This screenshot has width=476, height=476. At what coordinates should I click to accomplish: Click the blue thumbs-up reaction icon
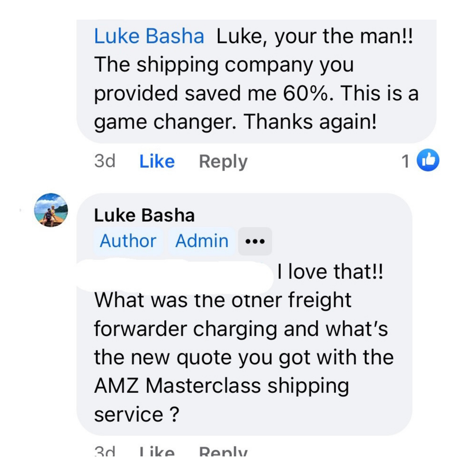[428, 160]
